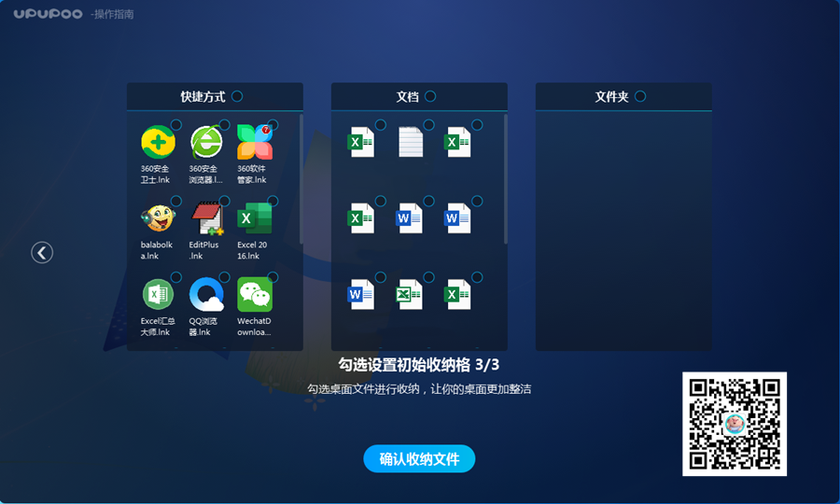Check the circle on balabolka.lnk
The width and height of the screenshot is (840, 504).
click(x=176, y=201)
